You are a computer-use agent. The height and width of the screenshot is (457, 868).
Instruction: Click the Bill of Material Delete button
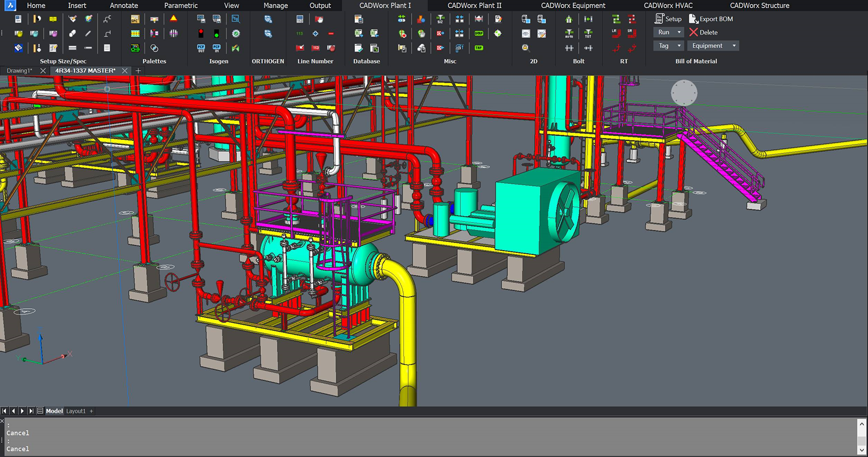coord(703,32)
